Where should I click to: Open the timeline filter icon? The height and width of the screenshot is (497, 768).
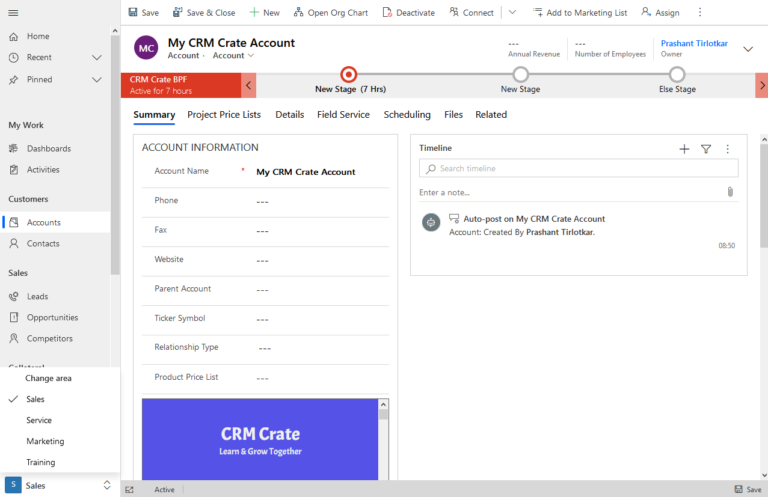point(706,149)
